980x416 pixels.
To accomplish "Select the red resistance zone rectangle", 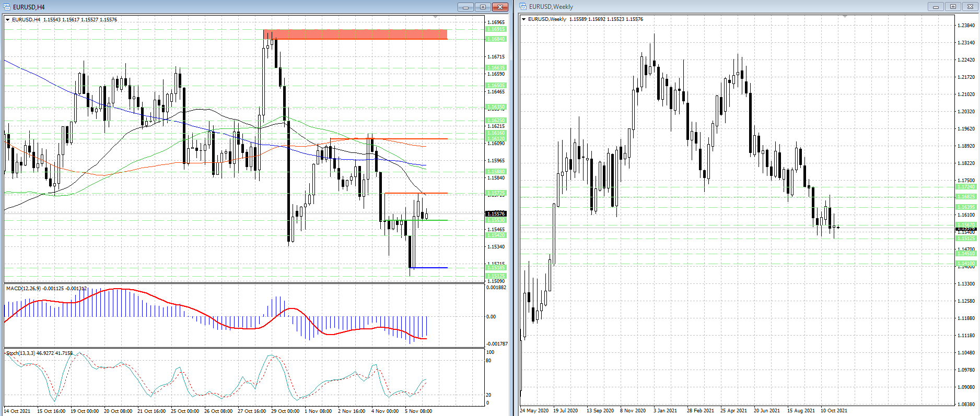I will [355, 34].
